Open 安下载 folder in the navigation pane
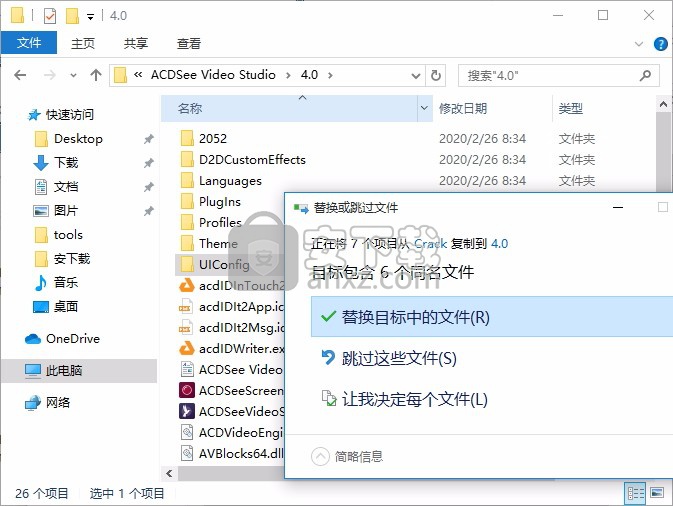This screenshot has height=506, width=673. coord(72,259)
